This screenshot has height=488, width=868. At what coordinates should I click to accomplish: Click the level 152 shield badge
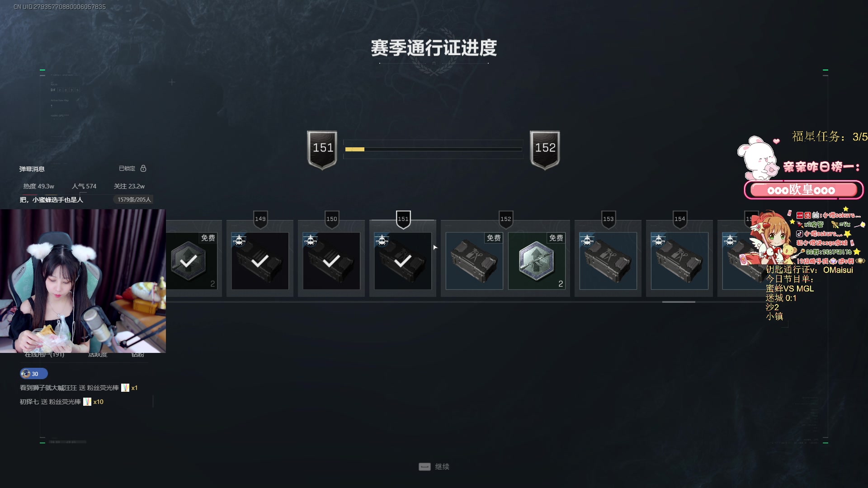pyautogui.click(x=545, y=150)
